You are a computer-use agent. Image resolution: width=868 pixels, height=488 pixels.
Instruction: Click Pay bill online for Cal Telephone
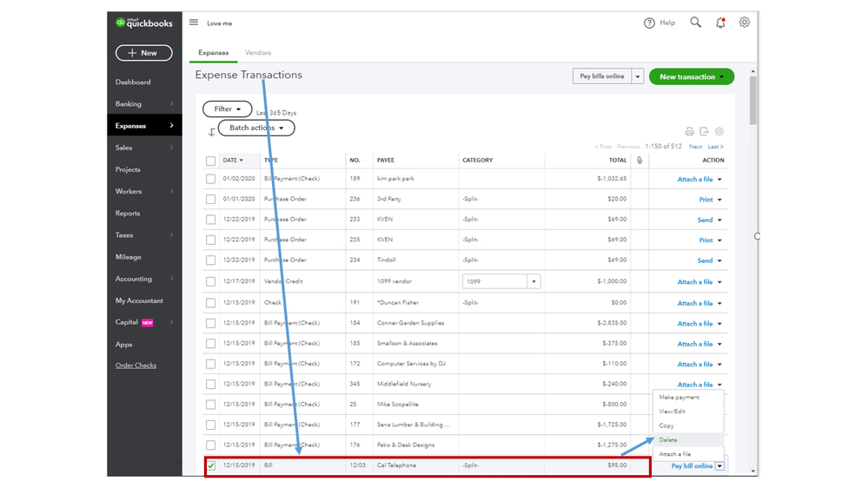pyautogui.click(x=692, y=466)
